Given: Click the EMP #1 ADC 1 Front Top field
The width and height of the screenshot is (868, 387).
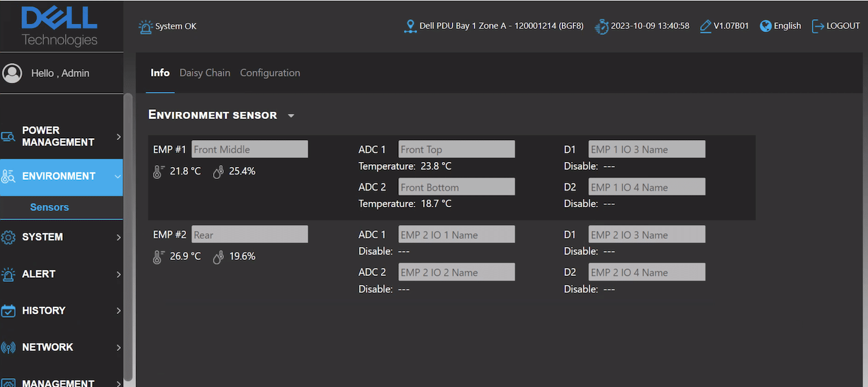Looking at the screenshot, I should coord(457,149).
